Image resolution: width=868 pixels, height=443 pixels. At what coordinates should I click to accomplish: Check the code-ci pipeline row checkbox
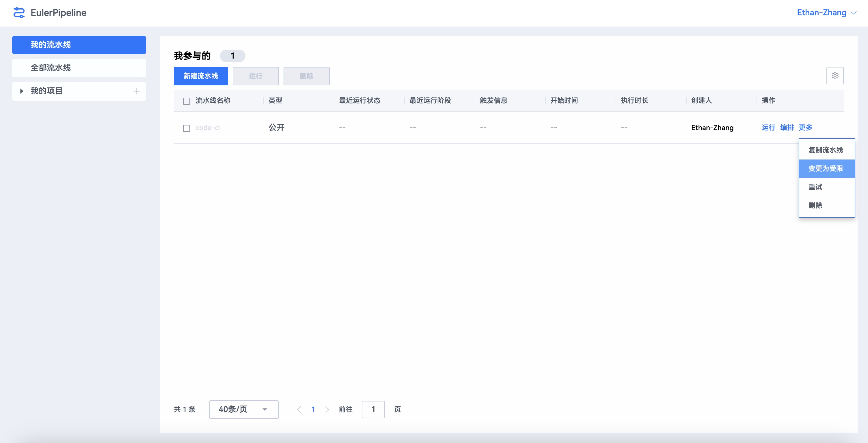[x=186, y=128]
